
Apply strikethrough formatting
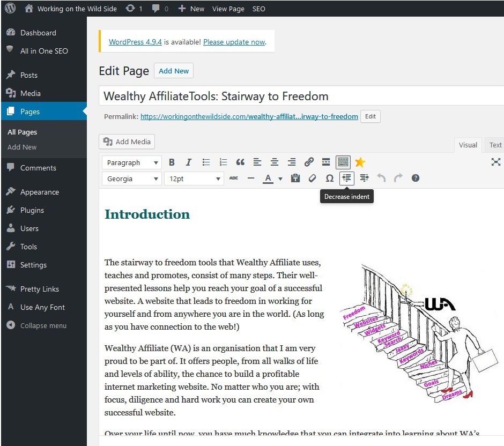[234, 178]
